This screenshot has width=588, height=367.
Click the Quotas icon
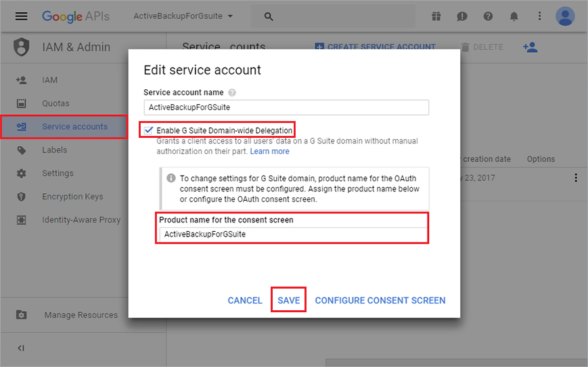coord(22,103)
